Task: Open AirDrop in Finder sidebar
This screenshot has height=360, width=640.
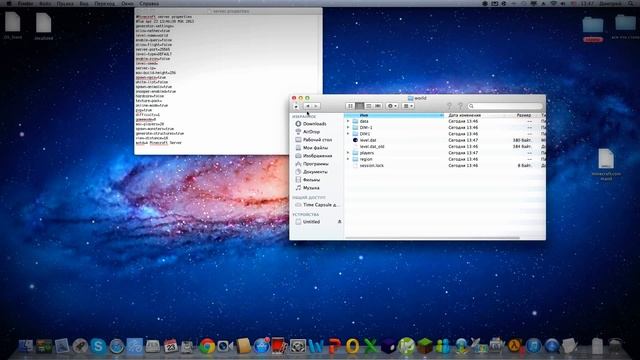Action: [311, 132]
